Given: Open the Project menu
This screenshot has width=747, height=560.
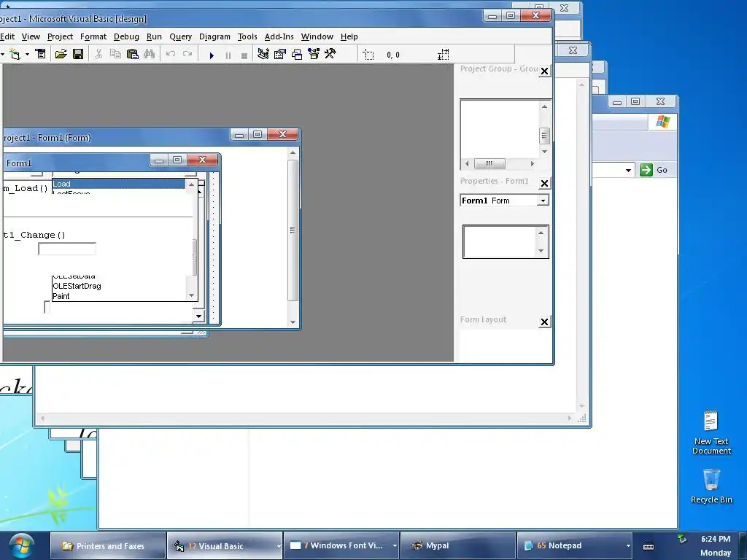Looking at the screenshot, I should coord(60,36).
